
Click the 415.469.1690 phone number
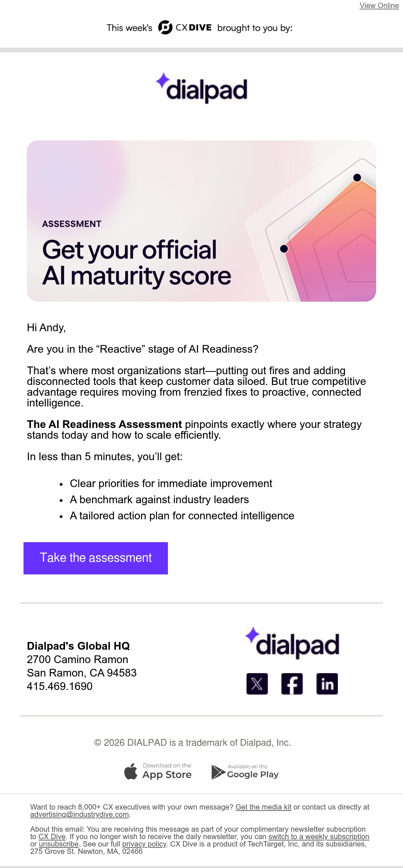click(x=60, y=686)
